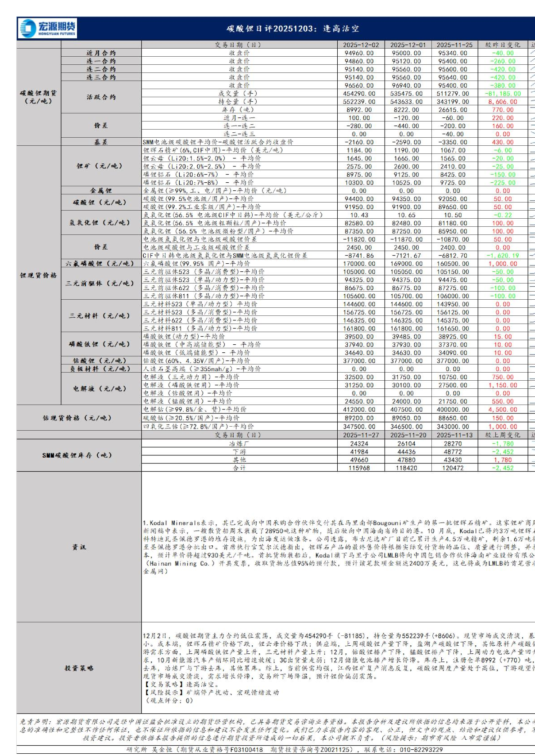The height and width of the screenshot is (756, 535).
Task: Click the 2025-11-27 inventory date header
Action: pos(361,435)
